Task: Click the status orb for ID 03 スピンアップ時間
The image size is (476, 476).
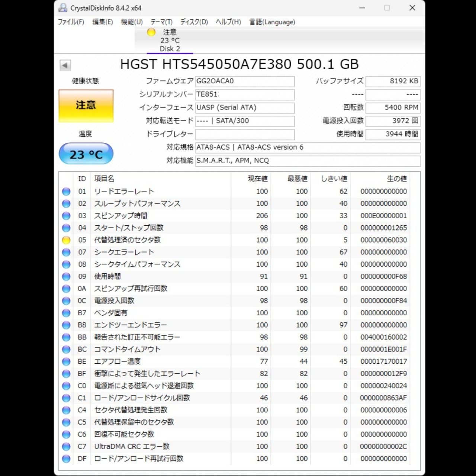Action: (x=66, y=216)
